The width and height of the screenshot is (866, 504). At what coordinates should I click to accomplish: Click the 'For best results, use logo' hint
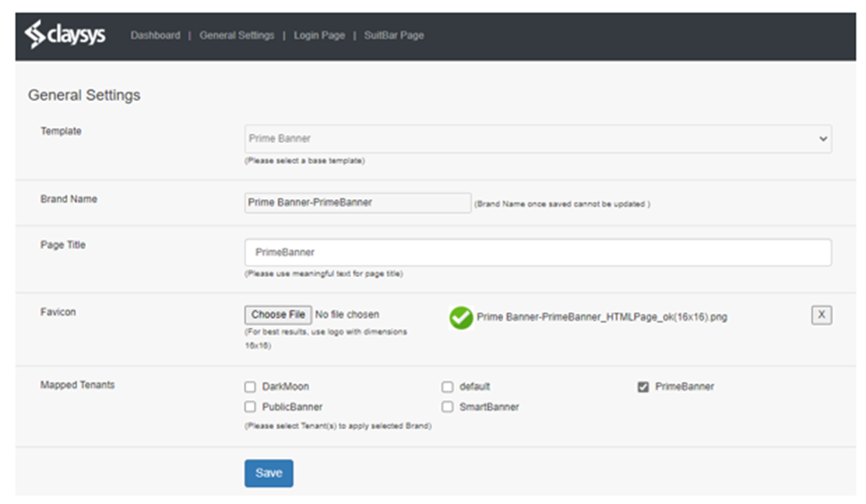326,339
